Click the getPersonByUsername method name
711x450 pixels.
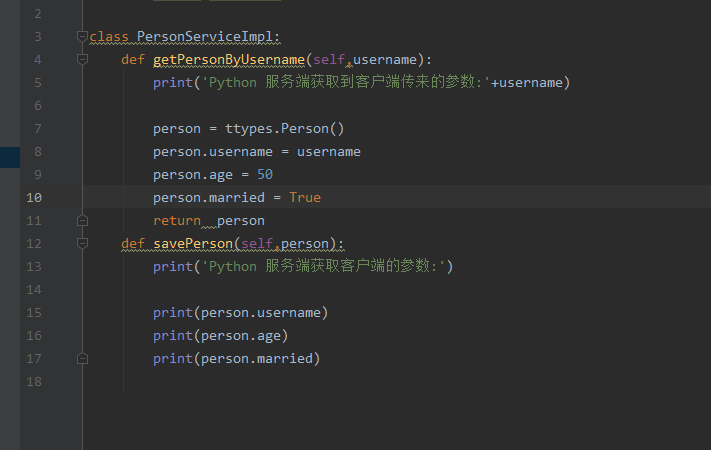click(229, 60)
